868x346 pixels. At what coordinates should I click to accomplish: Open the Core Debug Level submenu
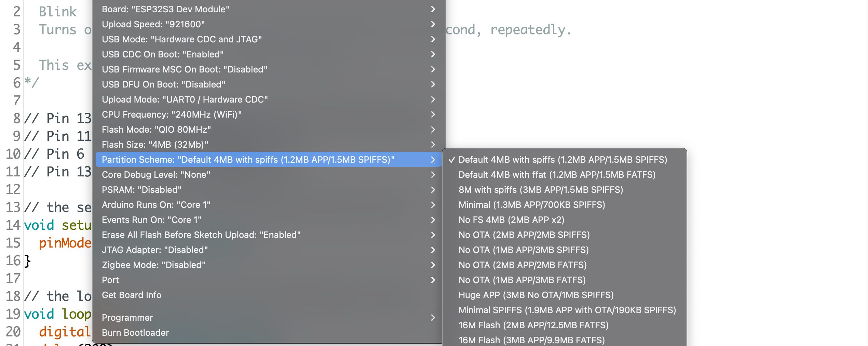click(x=156, y=175)
